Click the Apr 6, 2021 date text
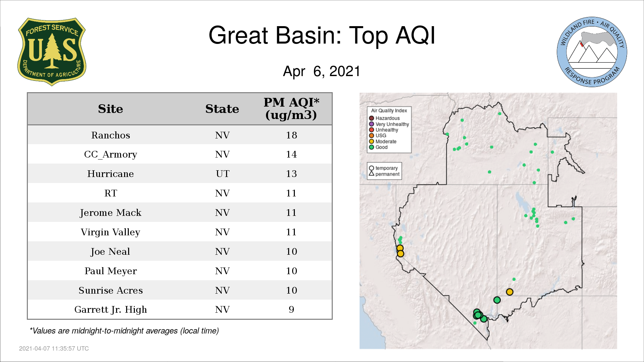This screenshot has height=362, width=644. (322, 71)
